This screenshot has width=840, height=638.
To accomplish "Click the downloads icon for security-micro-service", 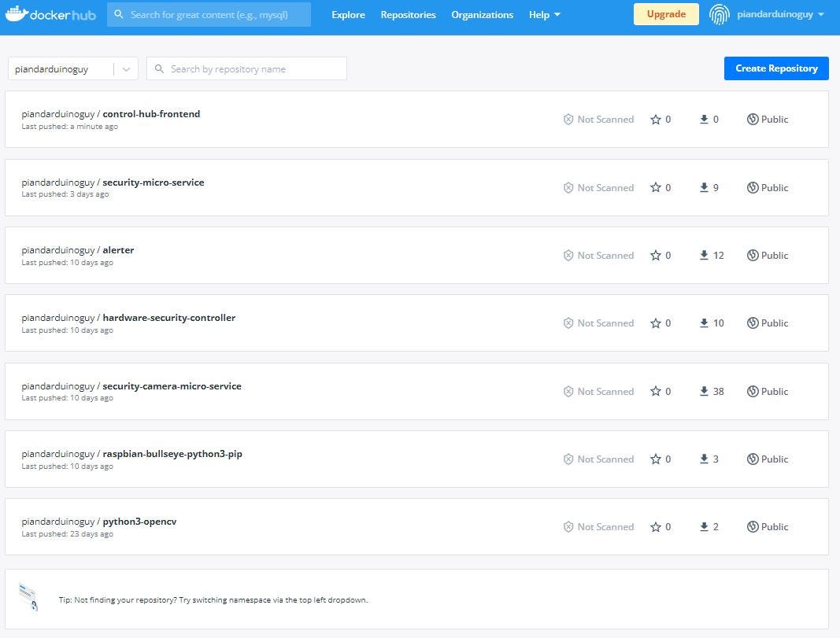I will [x=703, y=187].
